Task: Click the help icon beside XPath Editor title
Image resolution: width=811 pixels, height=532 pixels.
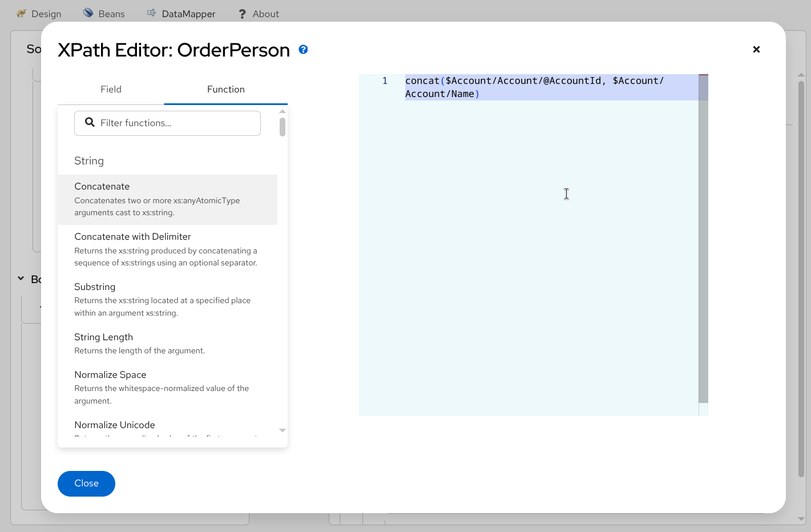Action: pyautogui.click(x=303, y=50)
